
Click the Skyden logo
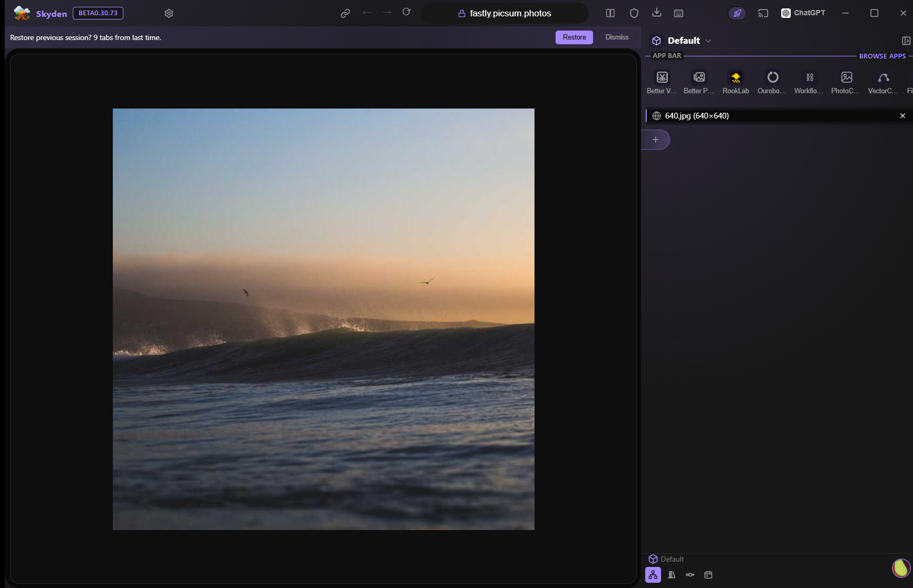tap(22, 13)
